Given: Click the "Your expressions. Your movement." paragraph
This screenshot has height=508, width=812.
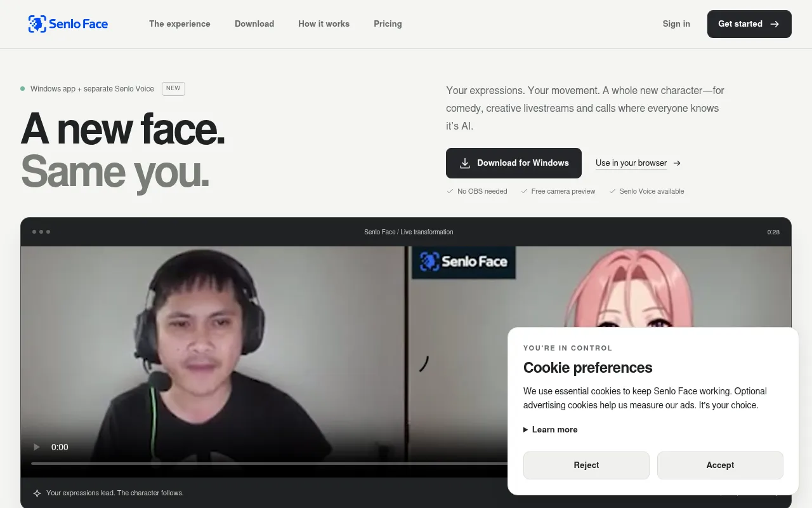Looking at the screenshot, I should click(x=586, y=108).
